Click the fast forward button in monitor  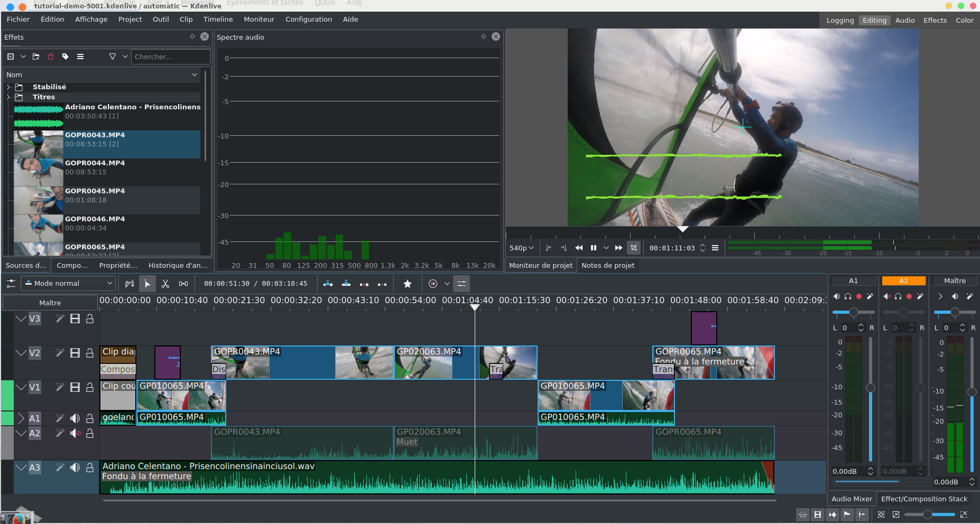click(618, 248)
